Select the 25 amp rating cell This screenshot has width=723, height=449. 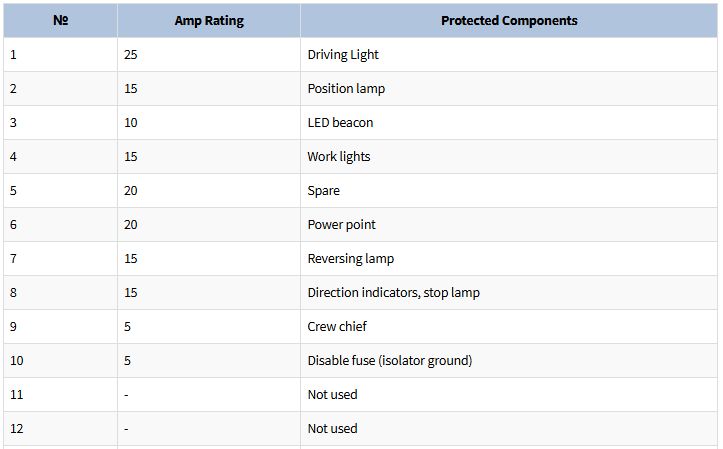[131, 55]
